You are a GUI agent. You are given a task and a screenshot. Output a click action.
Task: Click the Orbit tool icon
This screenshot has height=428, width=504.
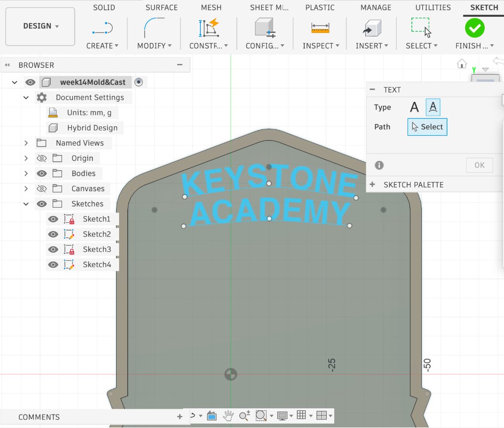[x=193, y=416]
